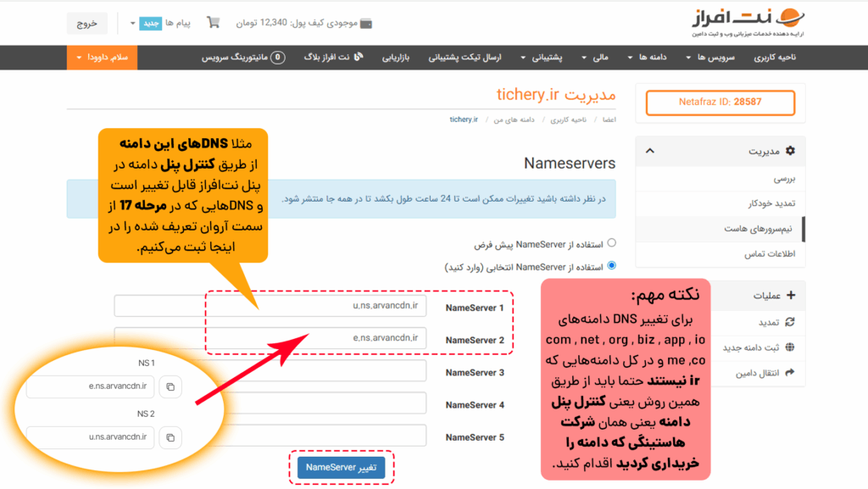Click the عملیات plus icon
Viewport: 868px width, 489px height.
(791, 296)
